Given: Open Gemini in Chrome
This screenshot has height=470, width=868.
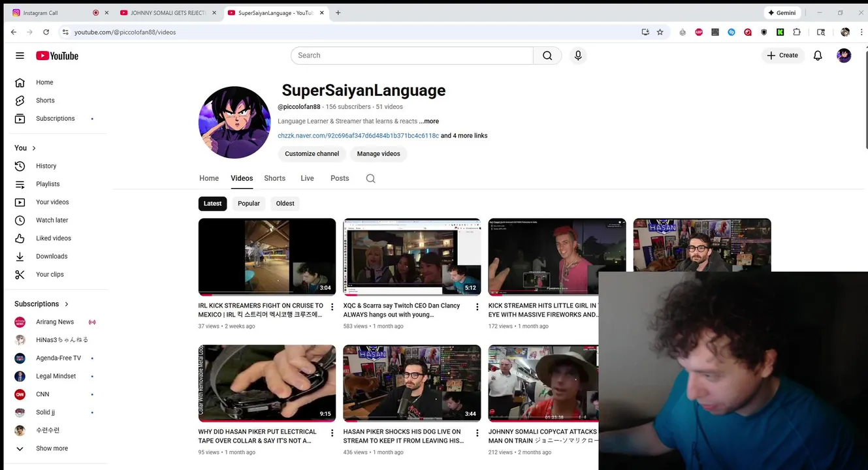Looking at the screenshot, I should point(782,12).
